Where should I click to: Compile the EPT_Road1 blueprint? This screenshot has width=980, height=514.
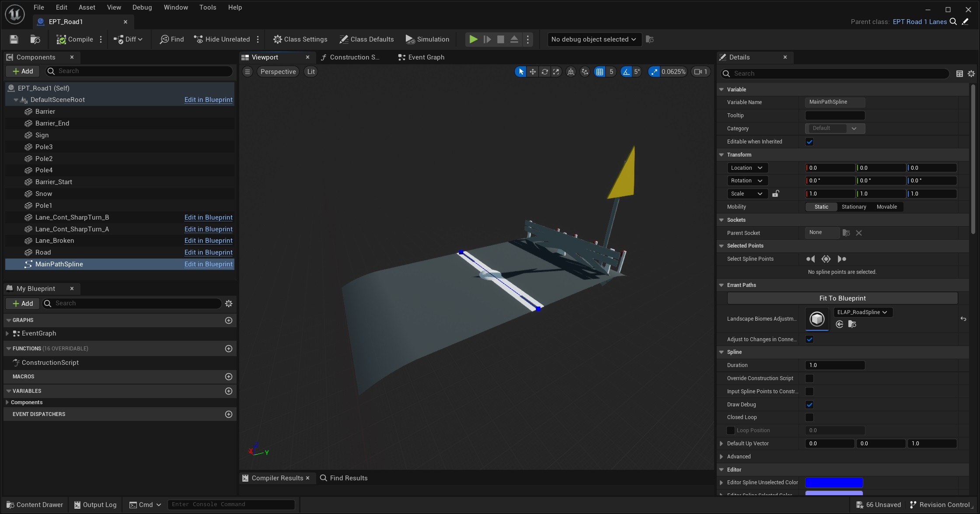click(75, 39)
